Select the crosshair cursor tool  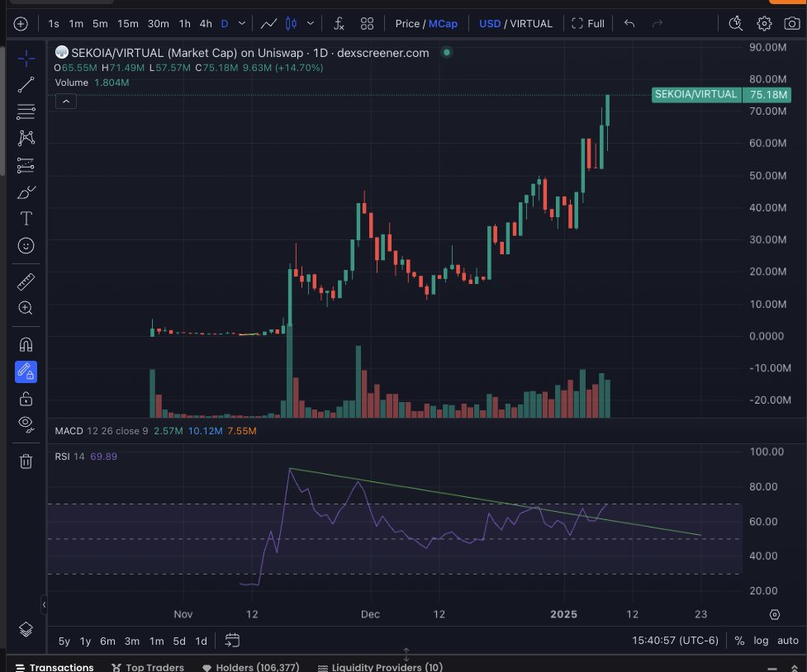point(26,58)
